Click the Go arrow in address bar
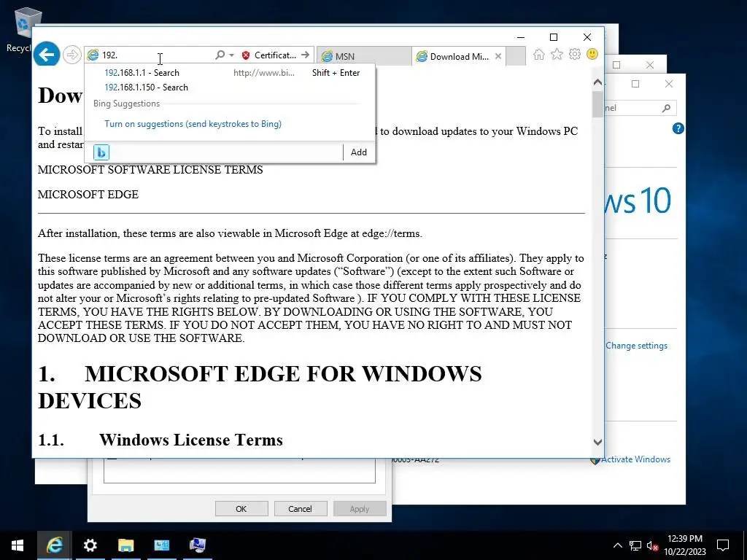This screenshot has width=747, height=560. tap(306, 55)
